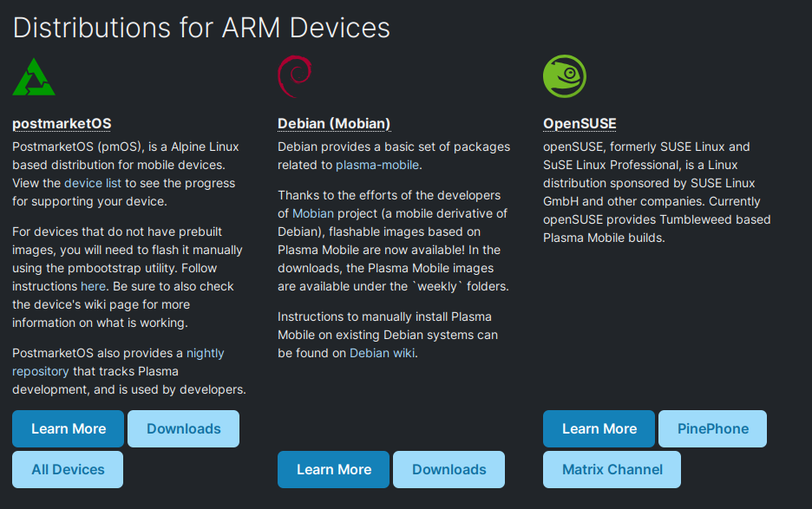
Task: Visit the 'Mobian' project link
Action: (x=313, y=213)
